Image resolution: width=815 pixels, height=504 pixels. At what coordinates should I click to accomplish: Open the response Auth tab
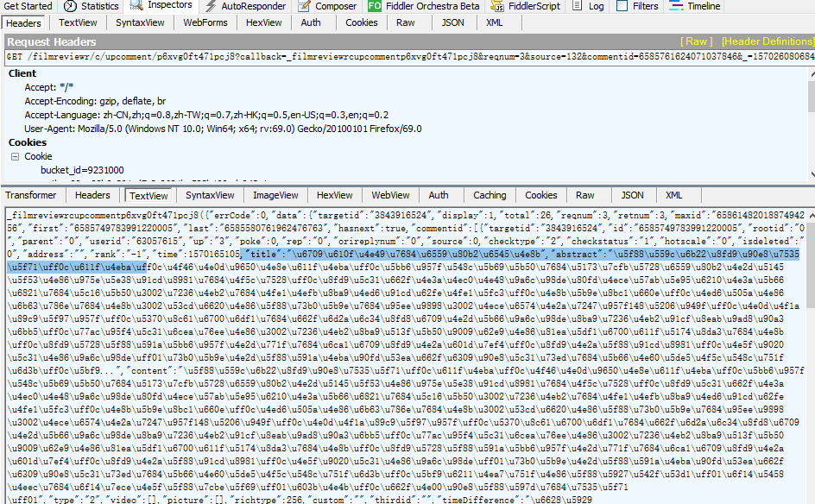pyautogui.click(x=439, y=195)
